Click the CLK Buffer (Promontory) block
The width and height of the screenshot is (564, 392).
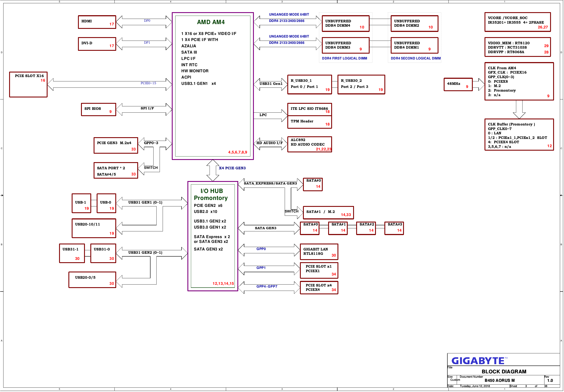click(519, 135)
